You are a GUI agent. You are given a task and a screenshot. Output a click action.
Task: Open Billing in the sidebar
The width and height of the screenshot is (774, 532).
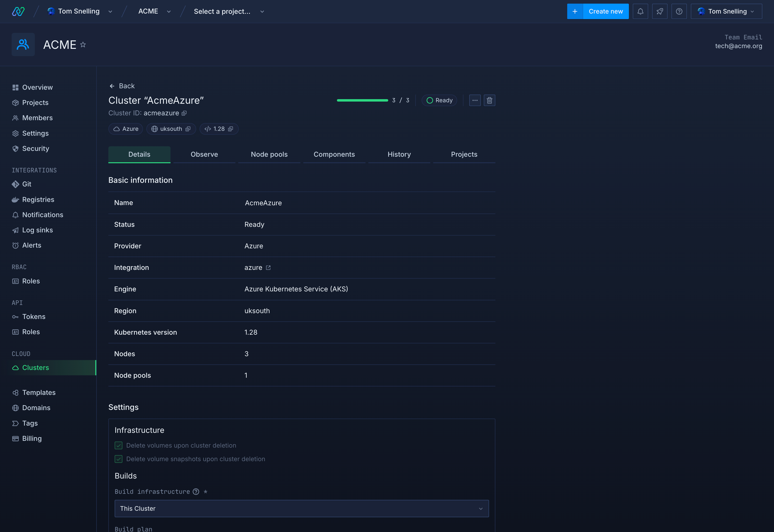(32, 438)
